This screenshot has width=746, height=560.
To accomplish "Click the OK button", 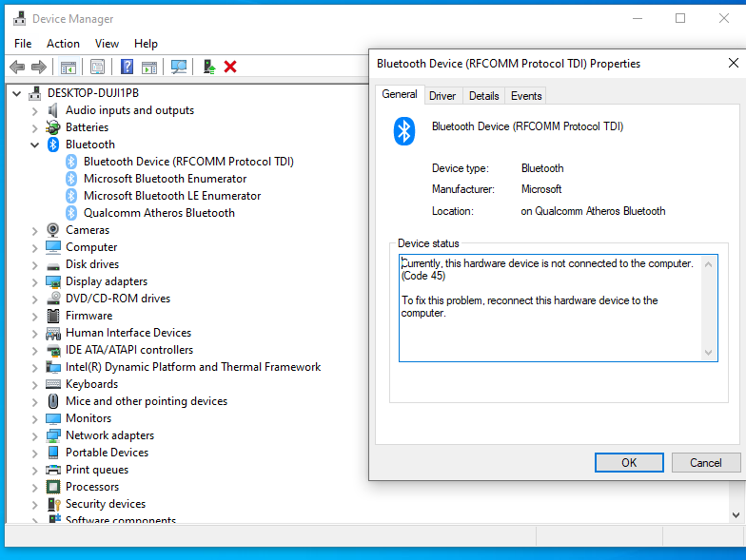I will coord(629,462).
